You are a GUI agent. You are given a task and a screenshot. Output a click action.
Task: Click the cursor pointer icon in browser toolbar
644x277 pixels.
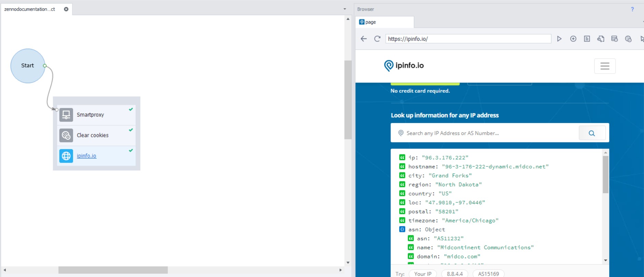coord(642,39)
